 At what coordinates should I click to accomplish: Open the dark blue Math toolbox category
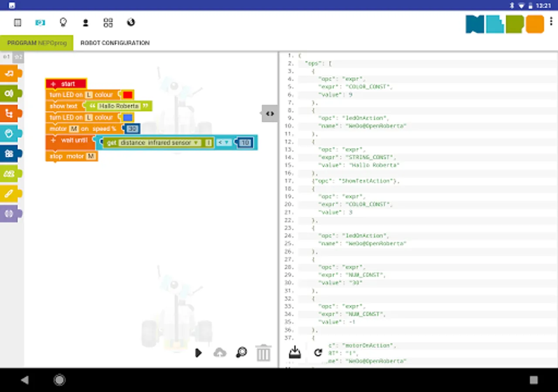(x=10, y=153)
